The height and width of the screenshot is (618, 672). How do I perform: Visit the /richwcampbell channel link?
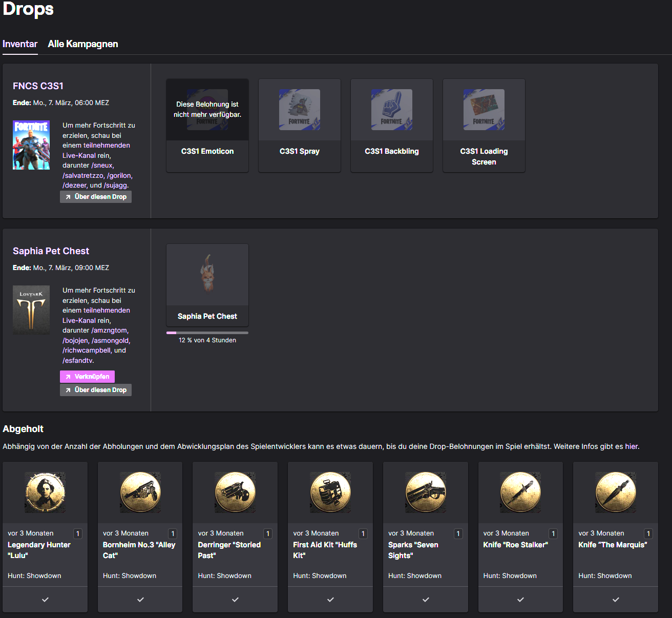click(87, 351)
